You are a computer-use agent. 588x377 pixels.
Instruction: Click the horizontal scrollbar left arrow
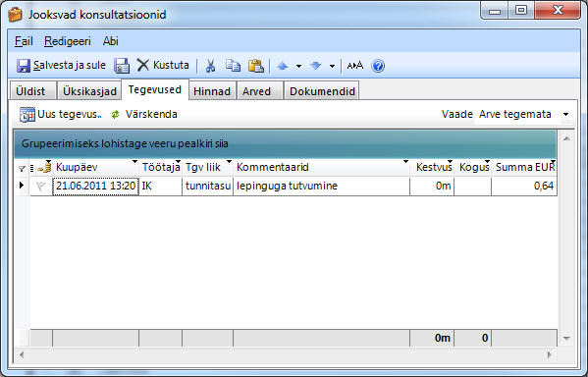pyautogui.click(x=22, y=354)
